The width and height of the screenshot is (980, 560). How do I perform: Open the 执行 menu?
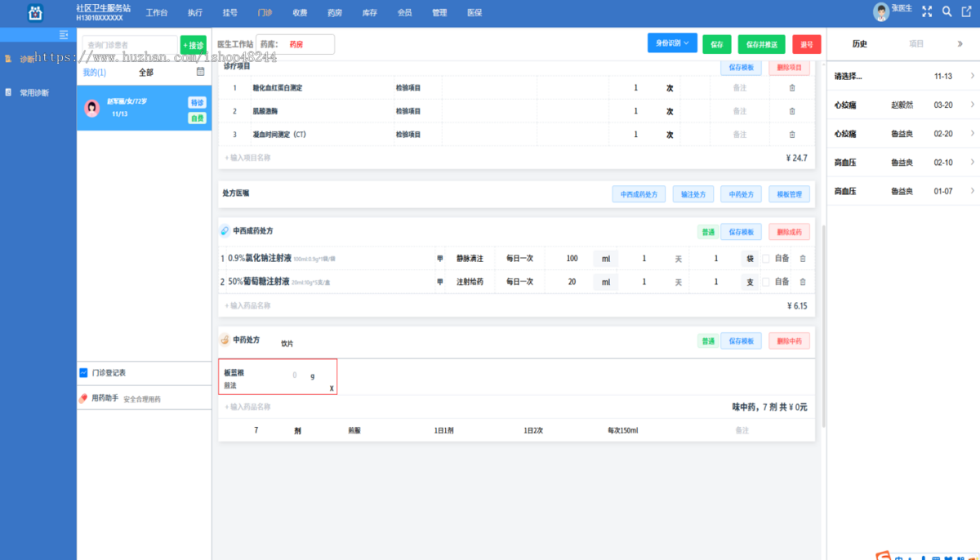(194, 12)
